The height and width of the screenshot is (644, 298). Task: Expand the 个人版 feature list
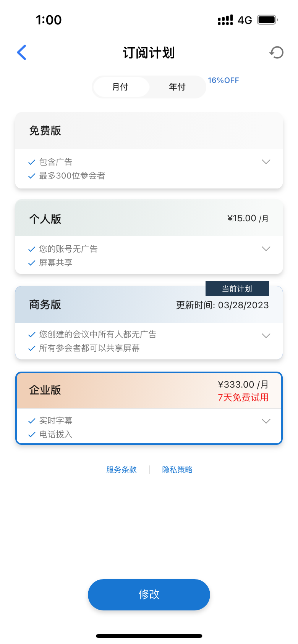pyautogui.click(x=266, y=249)
